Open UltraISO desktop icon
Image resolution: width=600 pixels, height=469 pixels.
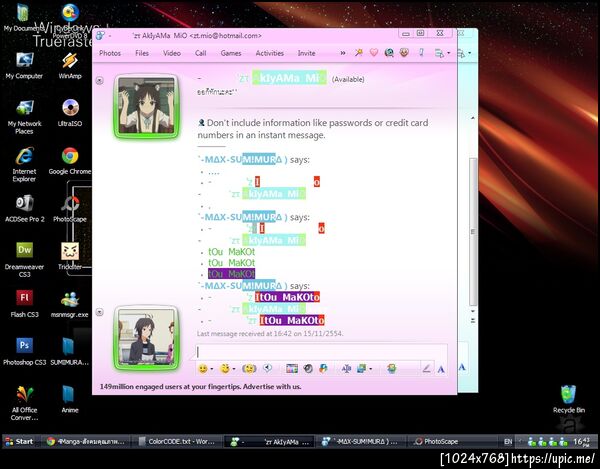[70, 113]
